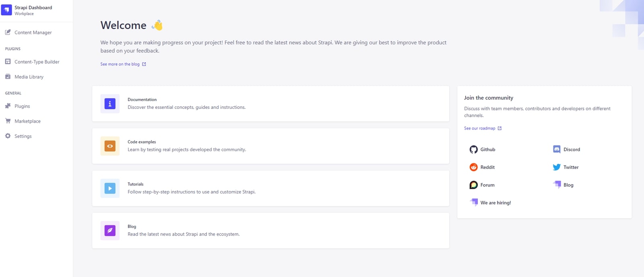Click the Strapi logo icon

[6, 10]
